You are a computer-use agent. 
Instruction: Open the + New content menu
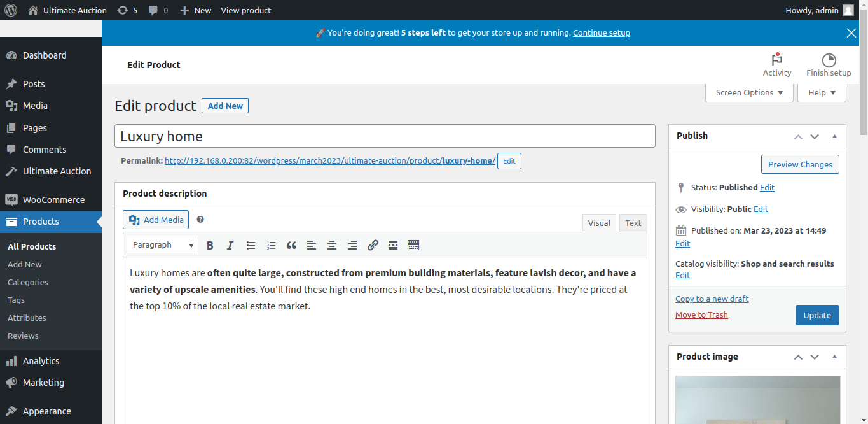point(195,10)
